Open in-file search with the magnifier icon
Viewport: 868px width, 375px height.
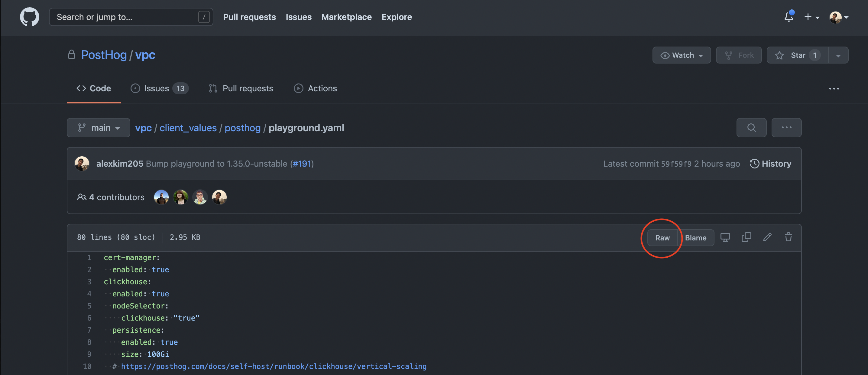(x=751, y=128)
